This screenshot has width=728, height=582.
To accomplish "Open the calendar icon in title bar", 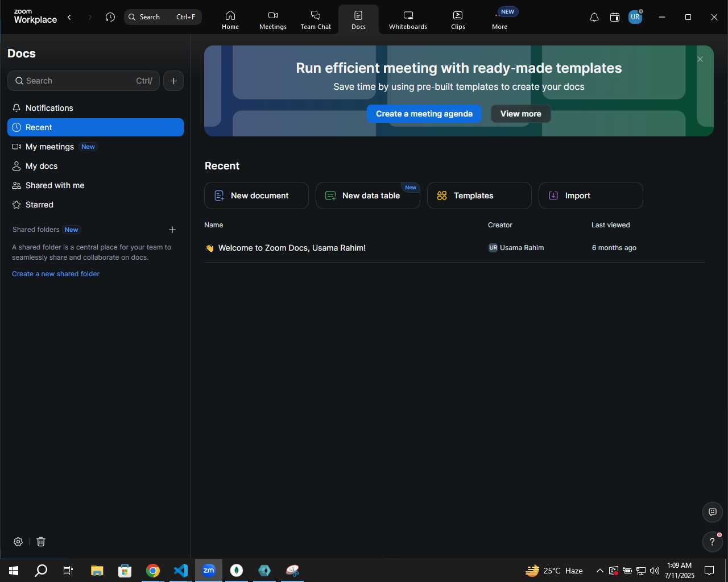I will (615, 17).
